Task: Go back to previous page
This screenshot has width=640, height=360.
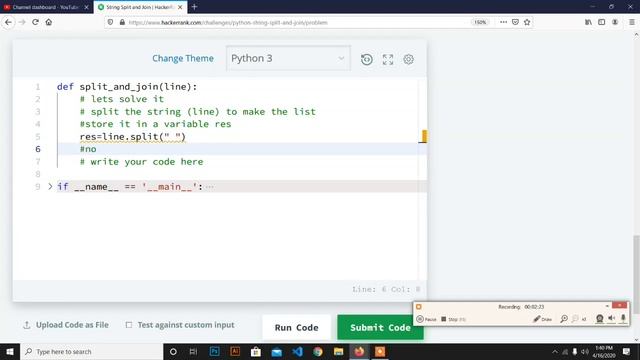Action: coord(9,22)
